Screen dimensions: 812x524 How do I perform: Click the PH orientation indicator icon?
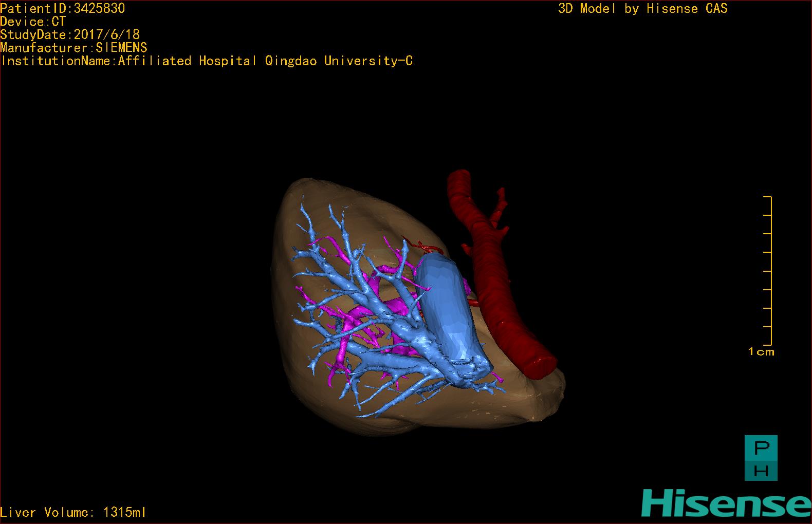pos(761,458)
